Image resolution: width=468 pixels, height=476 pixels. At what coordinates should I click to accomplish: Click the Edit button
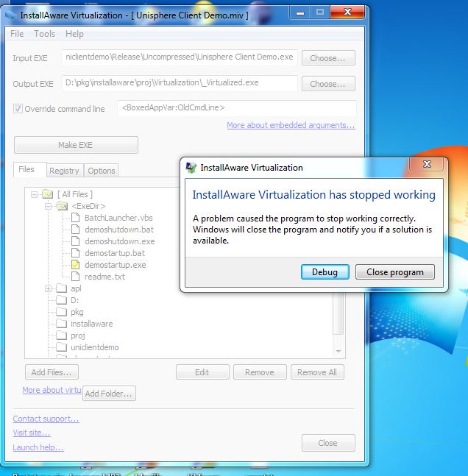click(202, 372)
